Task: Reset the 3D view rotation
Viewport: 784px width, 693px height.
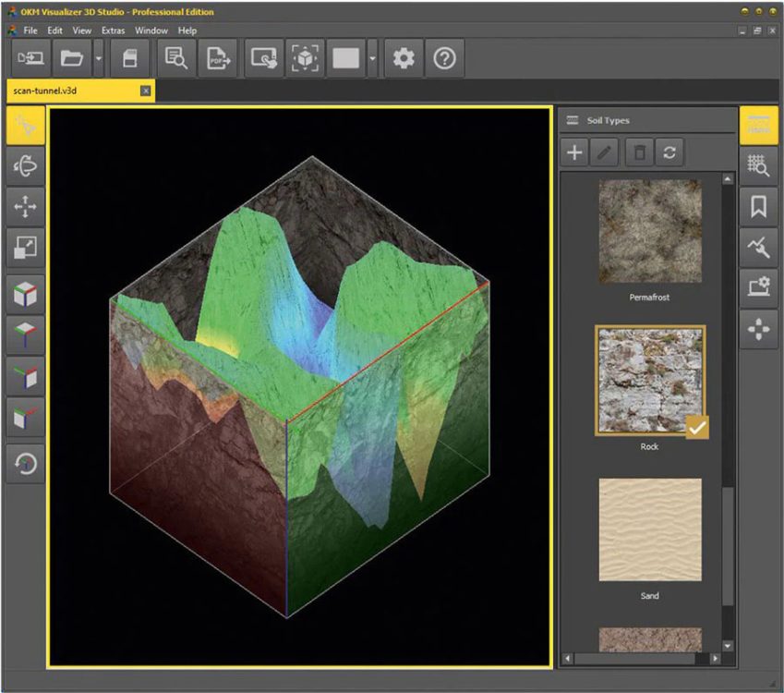Action: pyautogui.click(x=24, y=462)
